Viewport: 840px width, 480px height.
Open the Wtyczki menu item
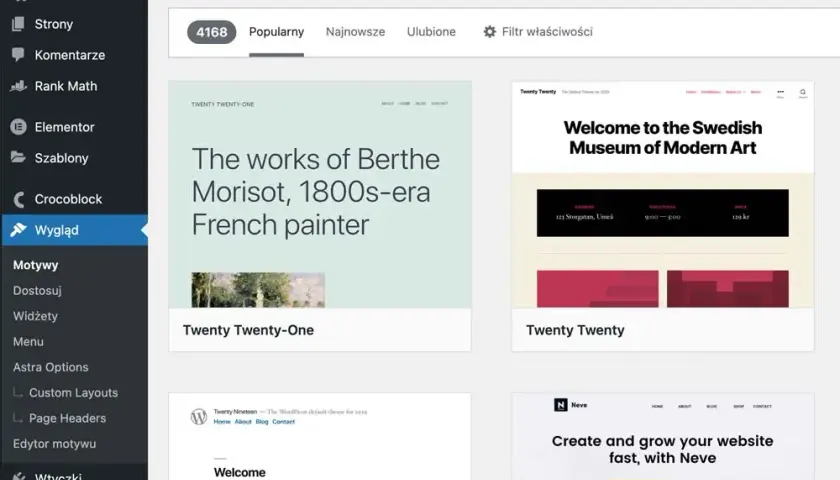(x=75, y=474)
